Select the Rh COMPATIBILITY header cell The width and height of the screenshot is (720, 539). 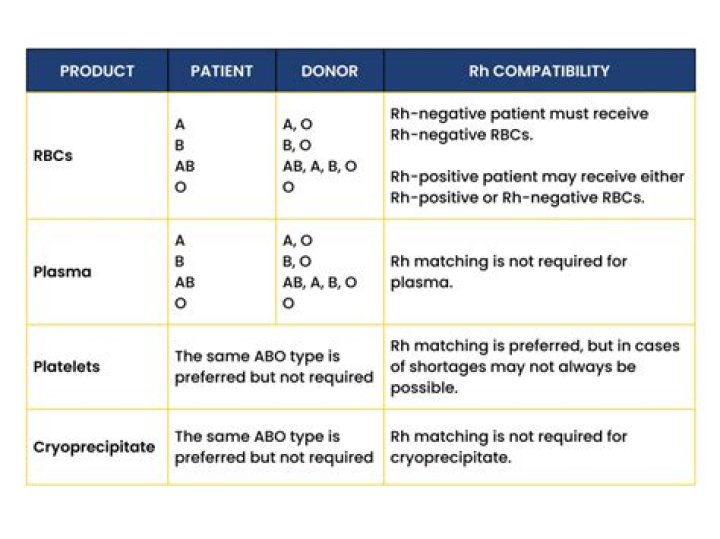(538, 71)
